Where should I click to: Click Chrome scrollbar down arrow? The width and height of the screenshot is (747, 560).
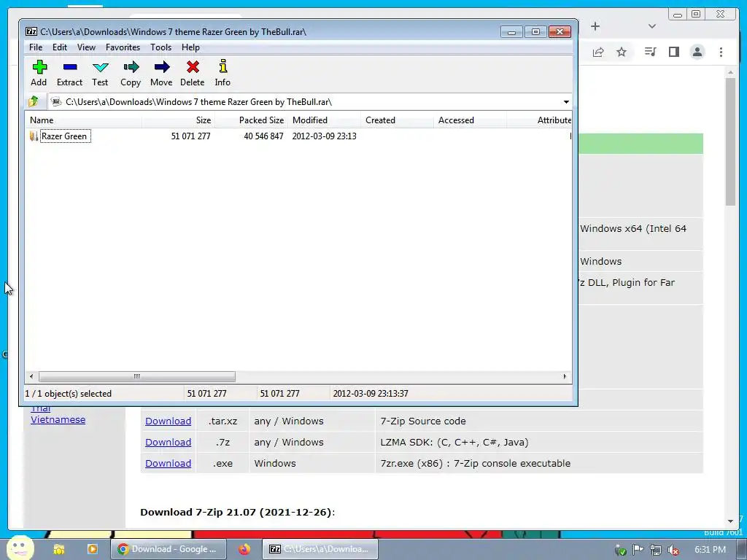tap(730, 521)
